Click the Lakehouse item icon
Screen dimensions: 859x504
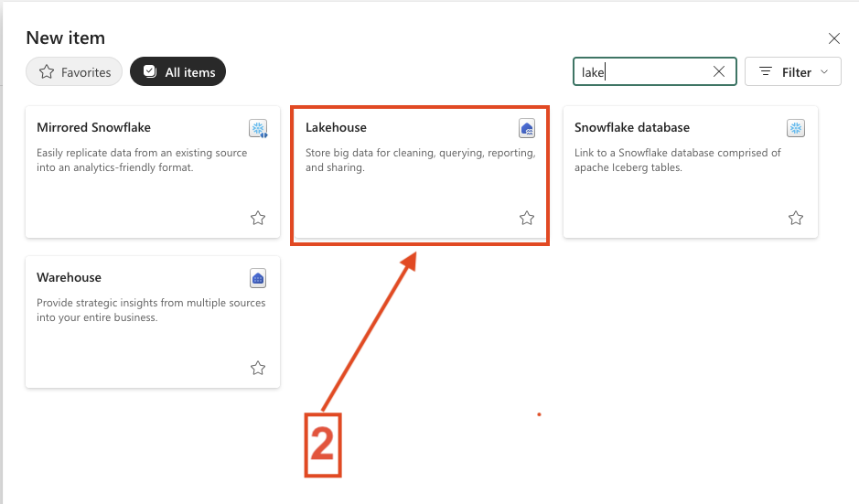point(527,128)
